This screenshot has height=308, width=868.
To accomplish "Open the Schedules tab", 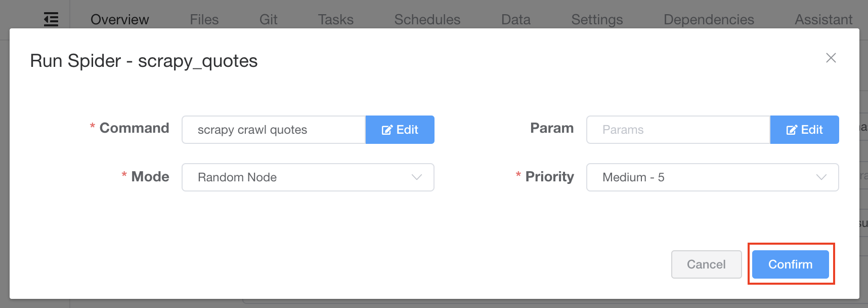I will click(x=427, y=19).
